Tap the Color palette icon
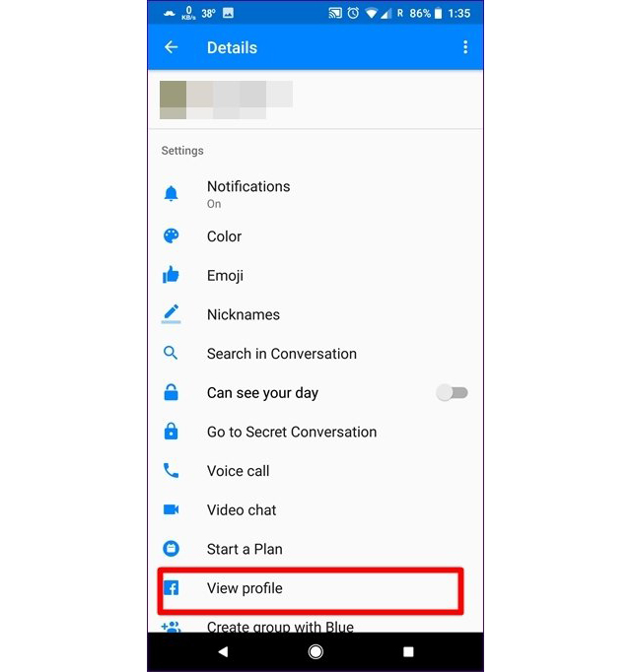Screen dimensions: 631x672 click(172, 236)
